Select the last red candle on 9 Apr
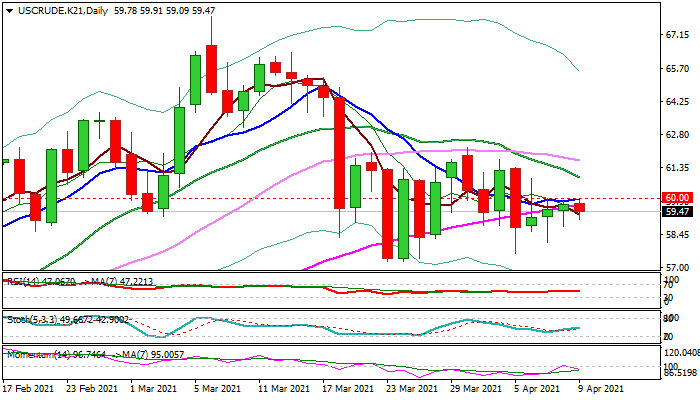Image resolution: width=700 pixels, height=400 pixels. click(580, 208)
